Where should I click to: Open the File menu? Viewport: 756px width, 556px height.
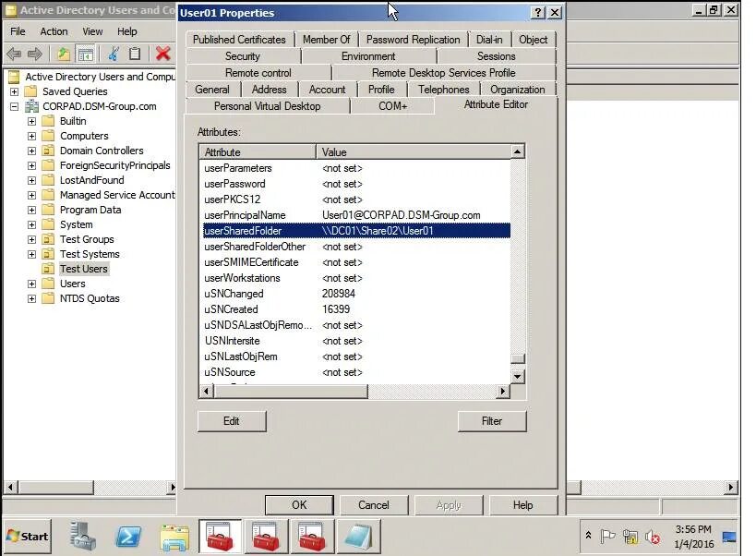click(18, 31)
